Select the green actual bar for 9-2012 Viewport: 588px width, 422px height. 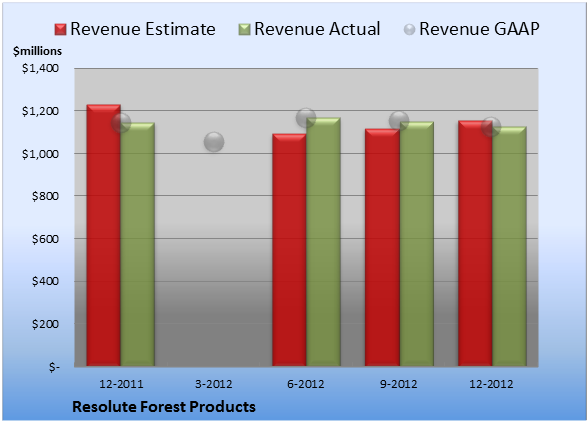tap(417, 244)
